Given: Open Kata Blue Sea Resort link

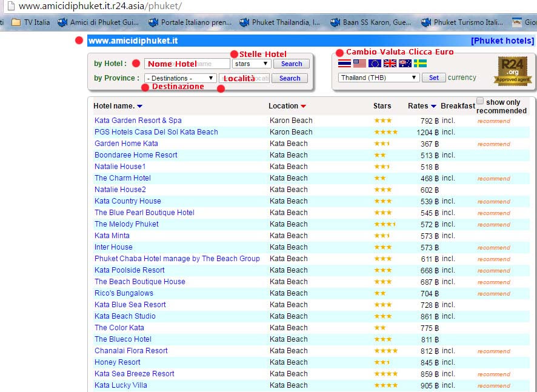Looking at the screenshot, I should tap(130, 305).
